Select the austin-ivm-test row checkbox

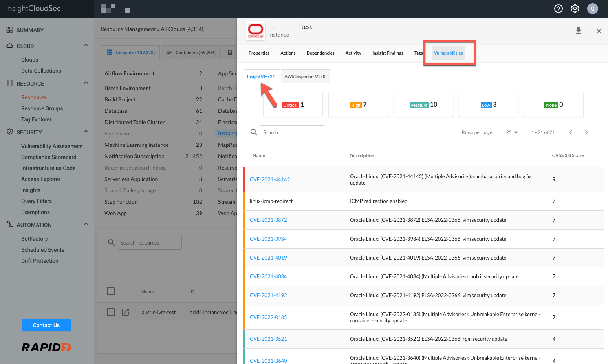(x=111, y=312)
